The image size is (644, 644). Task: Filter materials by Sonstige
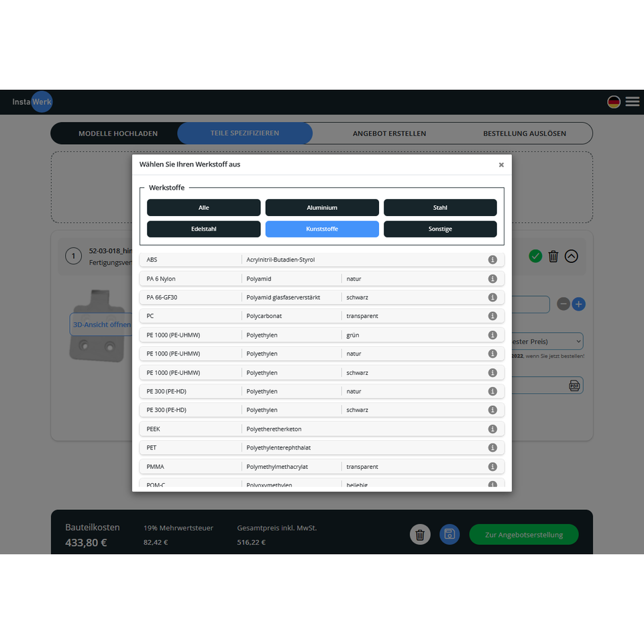(440, 229)
